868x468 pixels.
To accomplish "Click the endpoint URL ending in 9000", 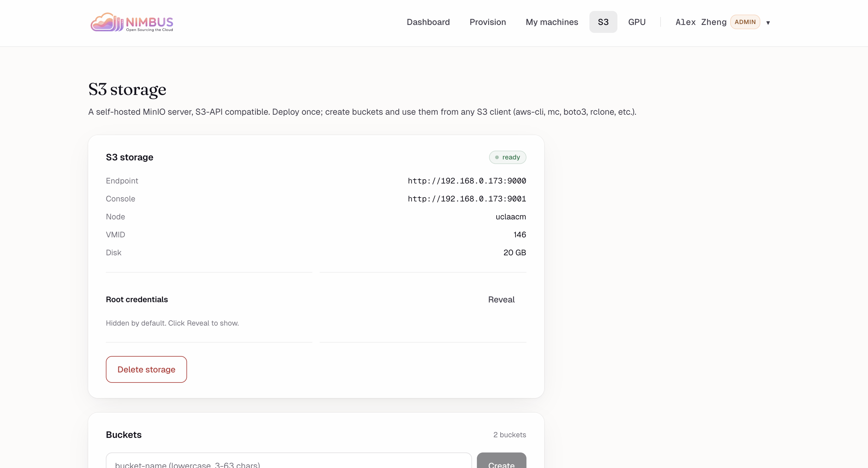I will (x=467, y=181).
